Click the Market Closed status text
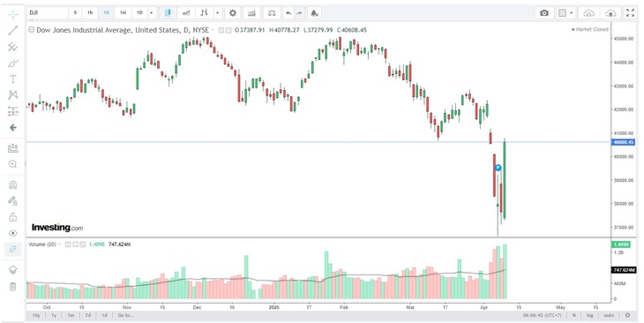Viewport: 644px width, 323px height. (x=592, y=30)
